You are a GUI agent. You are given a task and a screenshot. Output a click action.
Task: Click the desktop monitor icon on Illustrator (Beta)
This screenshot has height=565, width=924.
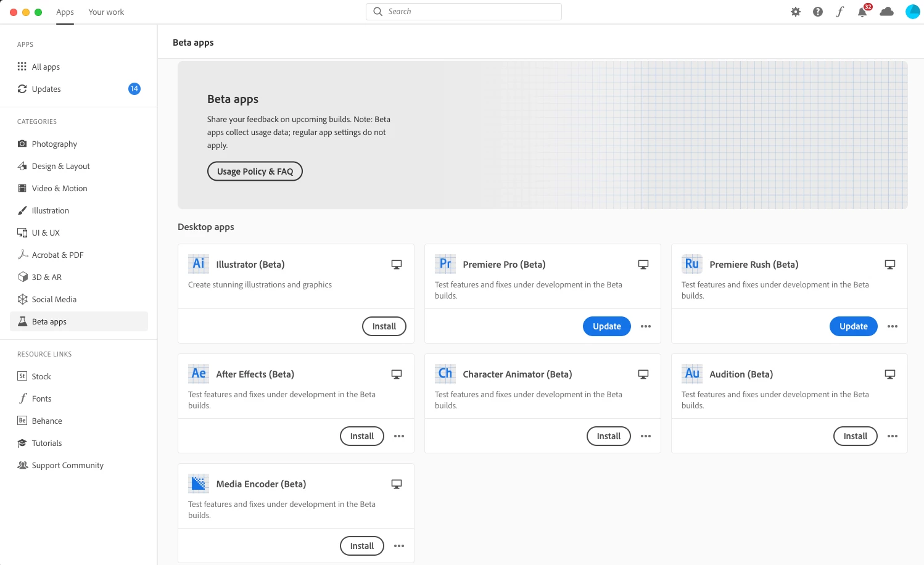click(397, 265)
